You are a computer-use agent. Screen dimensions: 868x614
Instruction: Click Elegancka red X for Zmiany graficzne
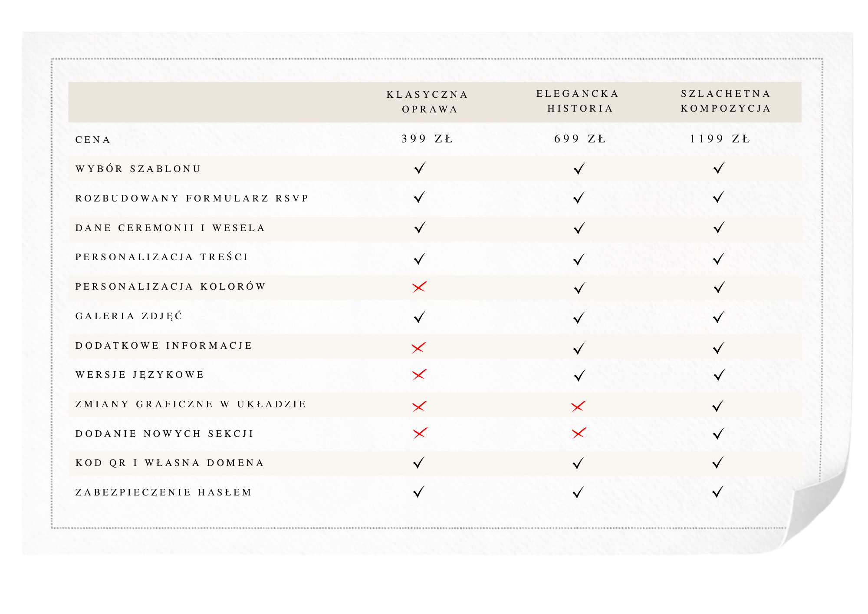click(578, 406)
